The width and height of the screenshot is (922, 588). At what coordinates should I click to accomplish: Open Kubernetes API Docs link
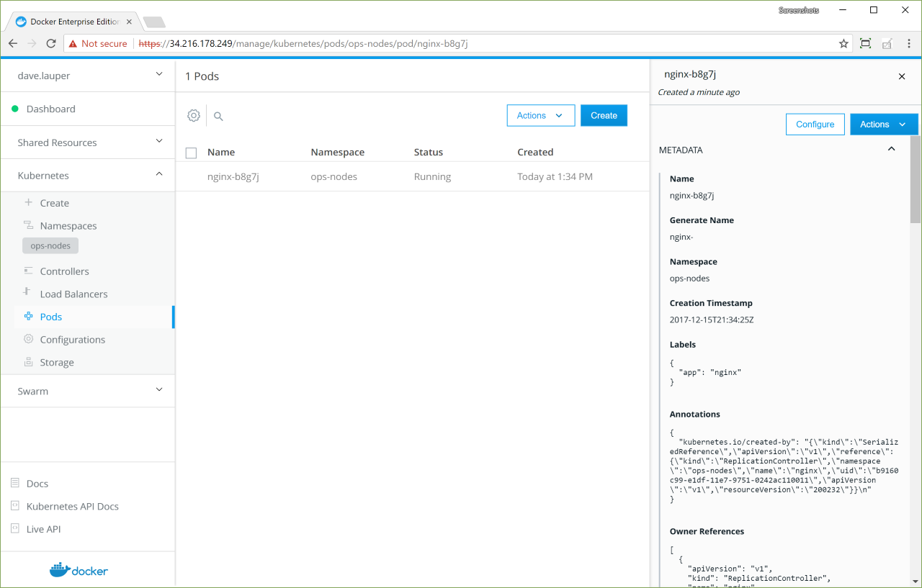click(72, 507)
